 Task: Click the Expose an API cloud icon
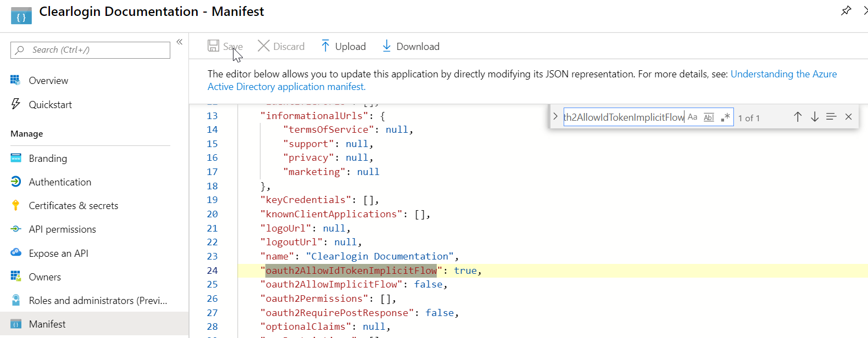click(x=16, y=253)
